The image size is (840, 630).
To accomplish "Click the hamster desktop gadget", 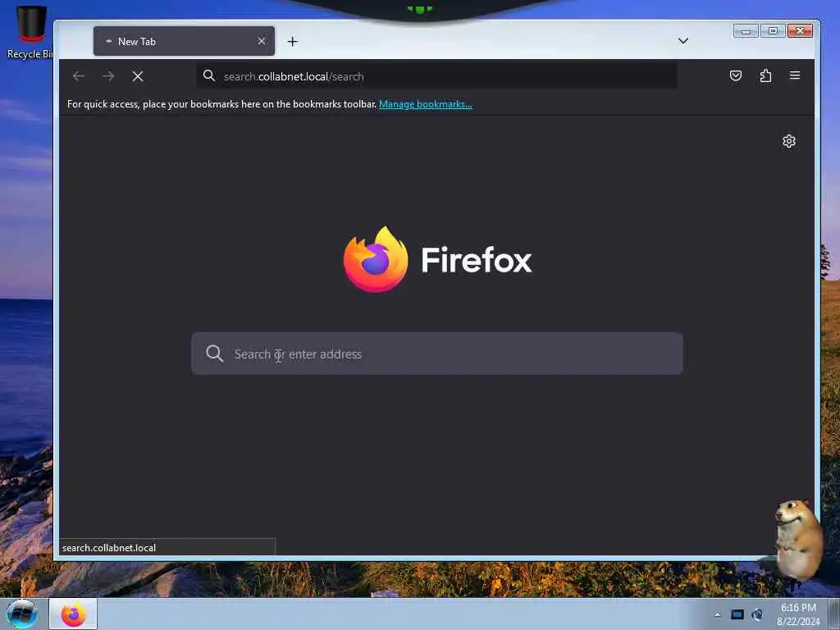I will tap(798, 538).
